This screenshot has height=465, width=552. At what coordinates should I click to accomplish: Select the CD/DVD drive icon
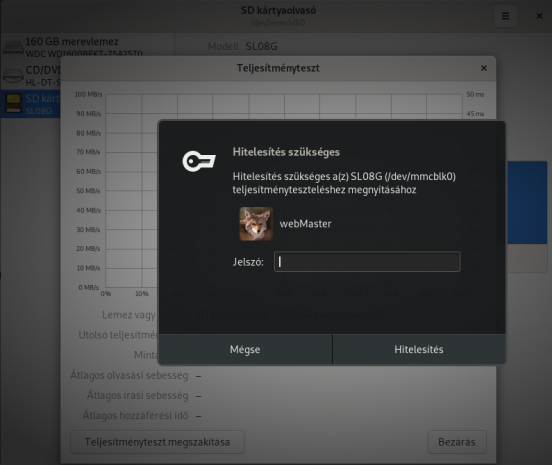13,75
